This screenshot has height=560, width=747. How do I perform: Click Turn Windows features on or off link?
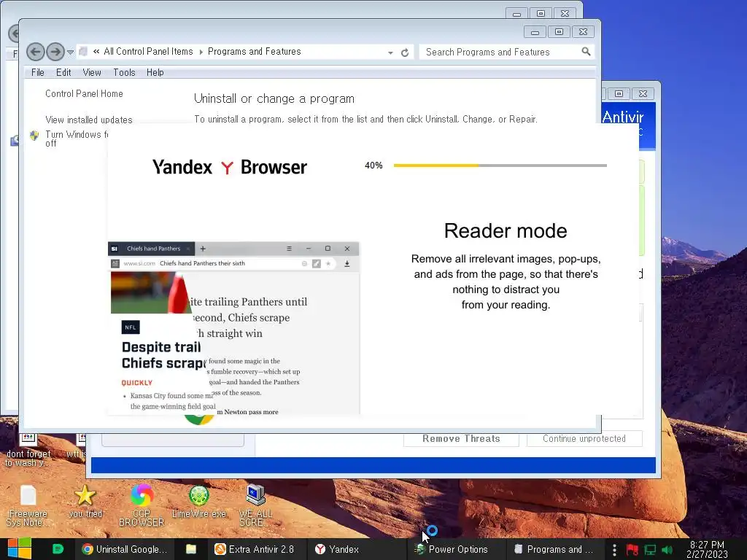pos(76,139)
